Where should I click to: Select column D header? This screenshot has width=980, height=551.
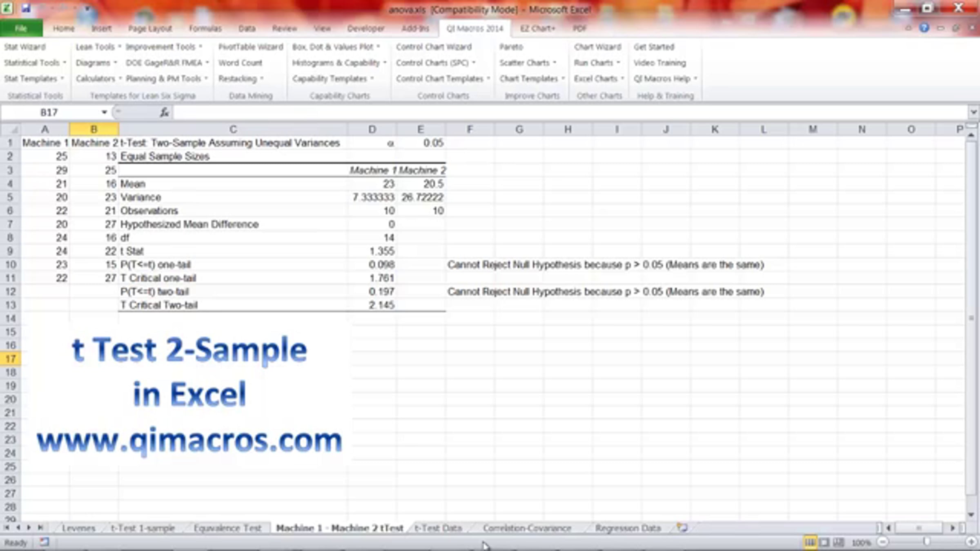pos(372,129)
